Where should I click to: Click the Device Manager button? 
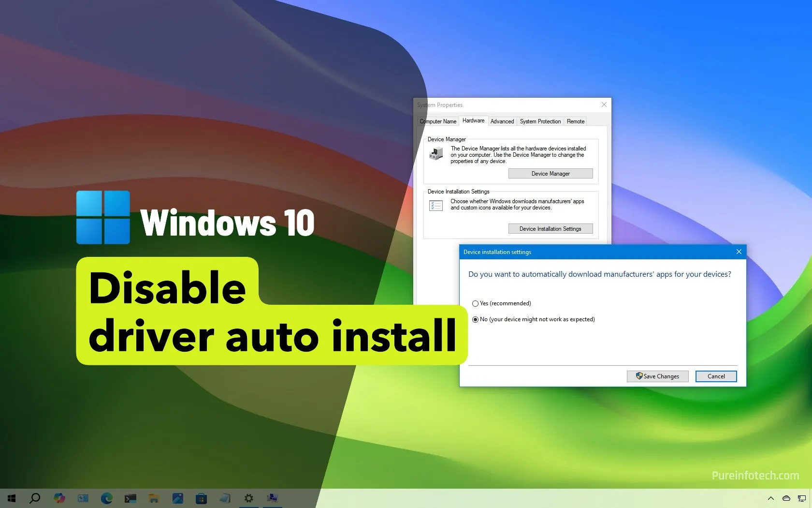(551, 174)
